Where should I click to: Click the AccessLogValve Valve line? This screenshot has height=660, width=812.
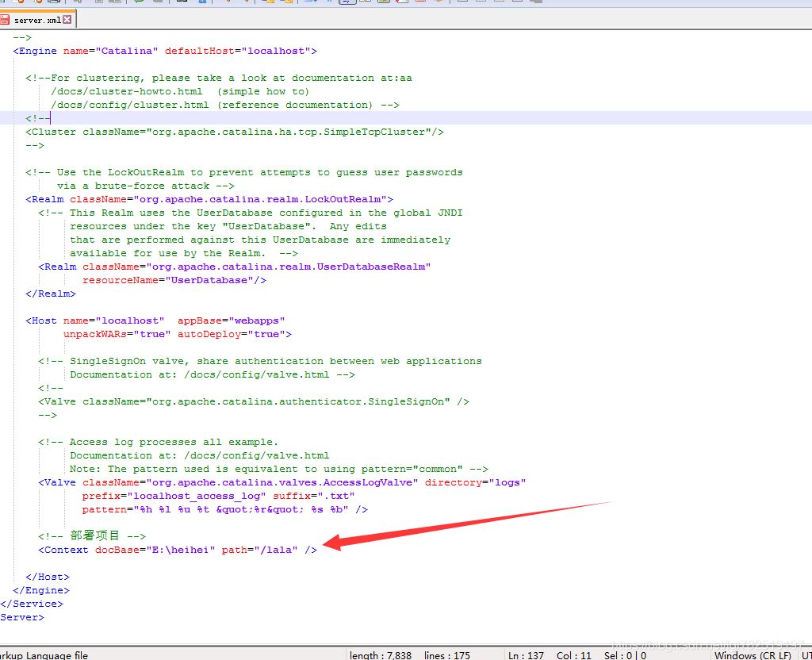coord(282,482)
